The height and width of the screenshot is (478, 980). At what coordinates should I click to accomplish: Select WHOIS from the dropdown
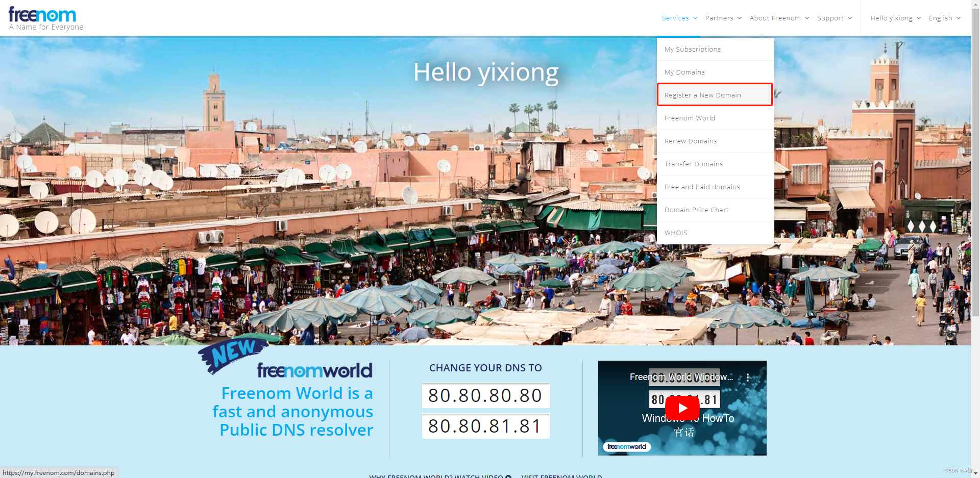pyautogui.click(x=715, y=233)
